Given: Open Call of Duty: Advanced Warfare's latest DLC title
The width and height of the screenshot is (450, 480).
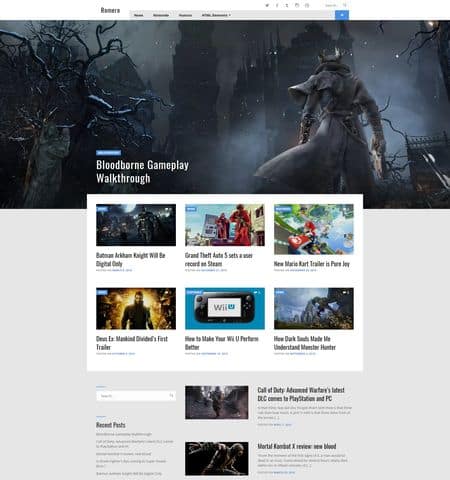Looking at the screenshot, I should pyautogui.click(x=301, y=394).
